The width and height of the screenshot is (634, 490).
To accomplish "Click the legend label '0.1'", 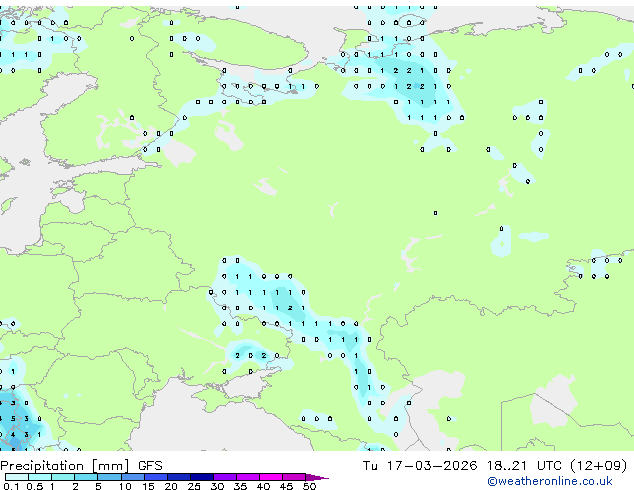I will [11, 486].
